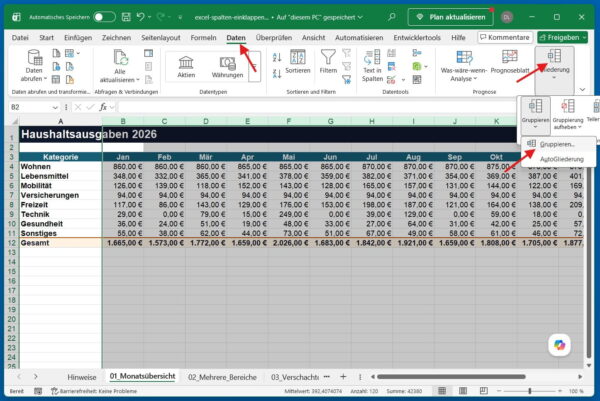Viewport: 600px width, 401px height.
Task: Click the Datenüberprüfung icon
Action: [391, 80]
